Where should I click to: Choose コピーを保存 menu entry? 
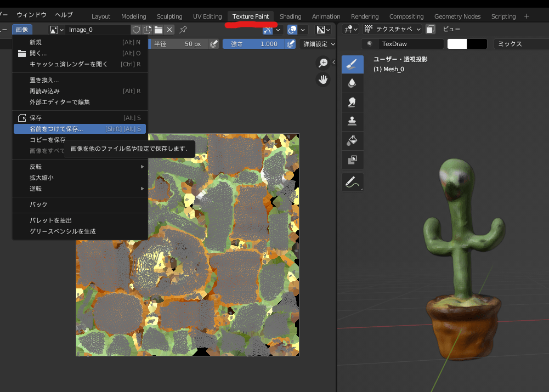coord(48,140)
